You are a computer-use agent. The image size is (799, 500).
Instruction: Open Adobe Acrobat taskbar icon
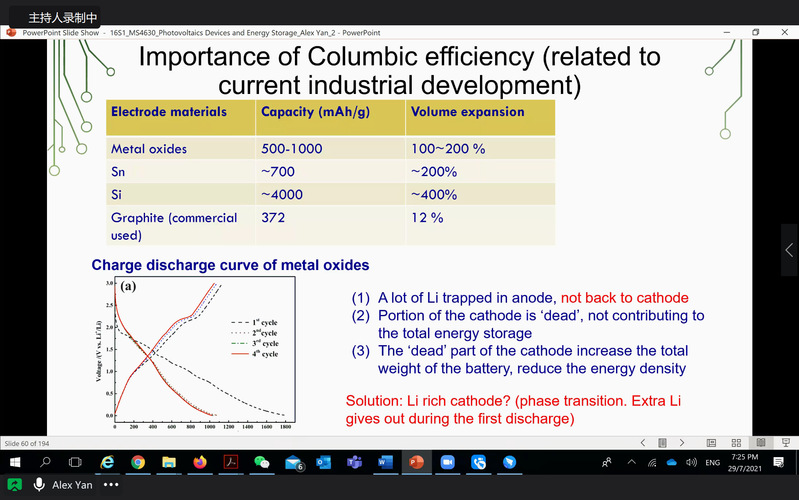(x=230, y=462)
